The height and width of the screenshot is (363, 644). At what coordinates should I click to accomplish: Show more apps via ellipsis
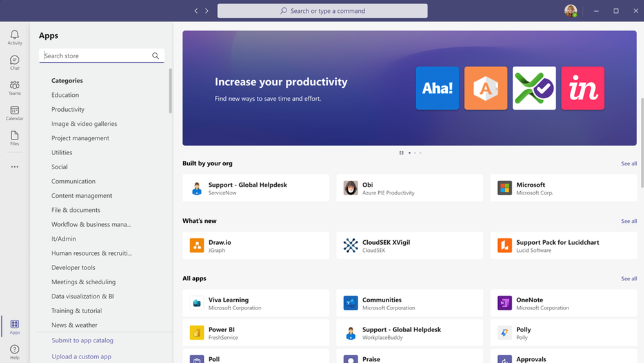click(x=14, y=167)
